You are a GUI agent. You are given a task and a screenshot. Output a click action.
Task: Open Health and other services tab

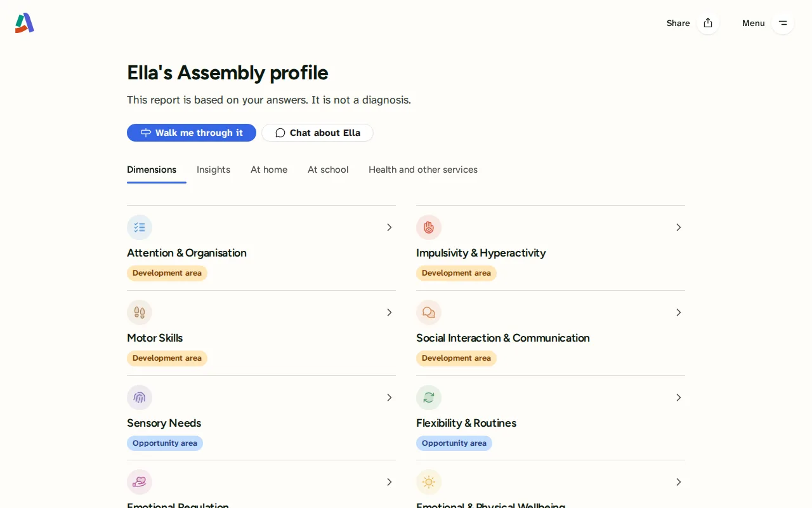coord(423,170)
